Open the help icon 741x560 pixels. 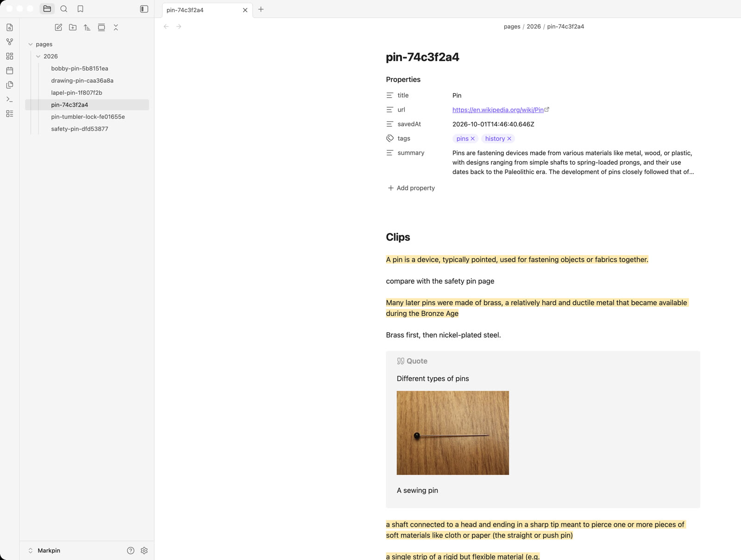pos(131,550)
